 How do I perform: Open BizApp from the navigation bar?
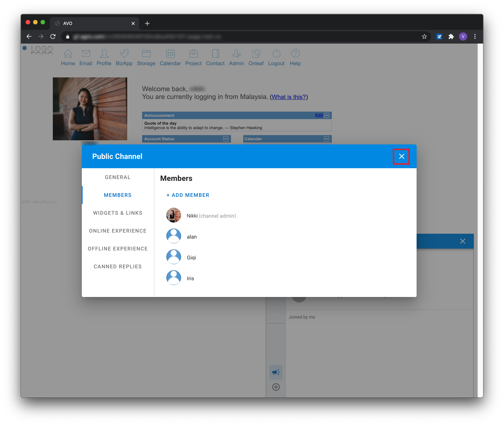[x=124, y=53]
